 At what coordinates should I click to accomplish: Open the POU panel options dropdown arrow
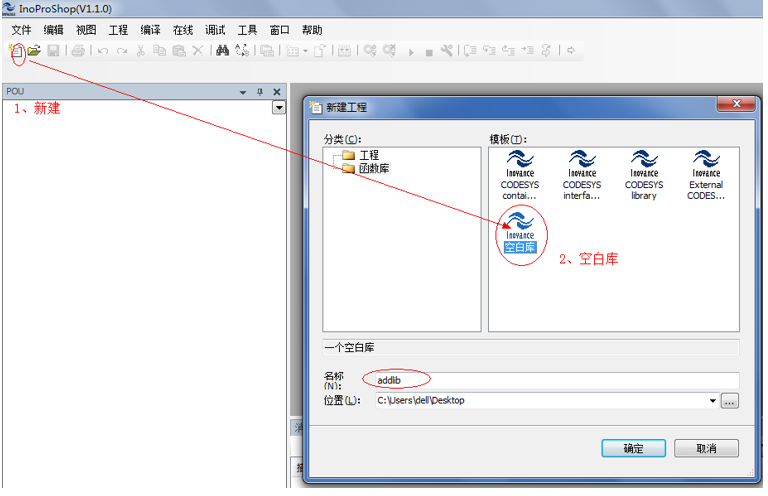tap(243, 92)
